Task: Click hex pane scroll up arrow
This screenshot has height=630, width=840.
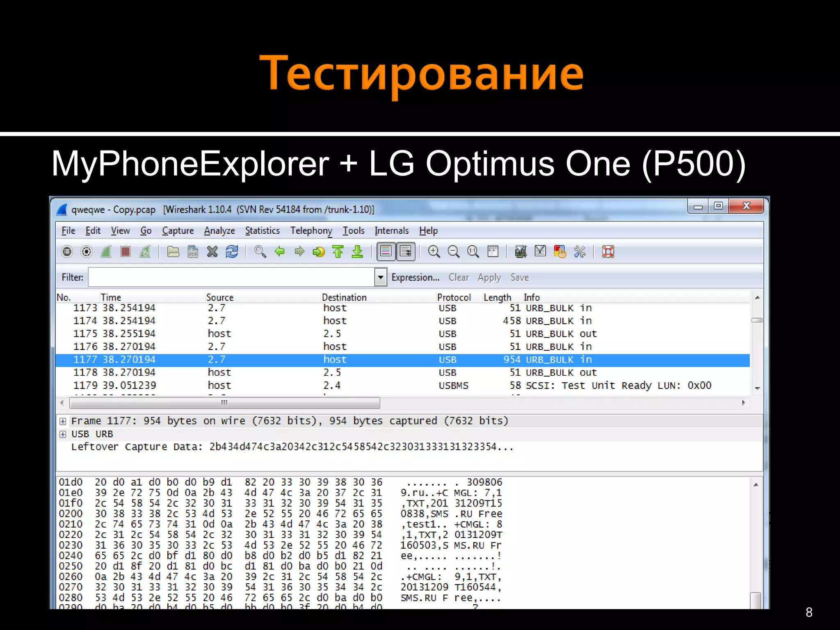Action: click(756, 485)
